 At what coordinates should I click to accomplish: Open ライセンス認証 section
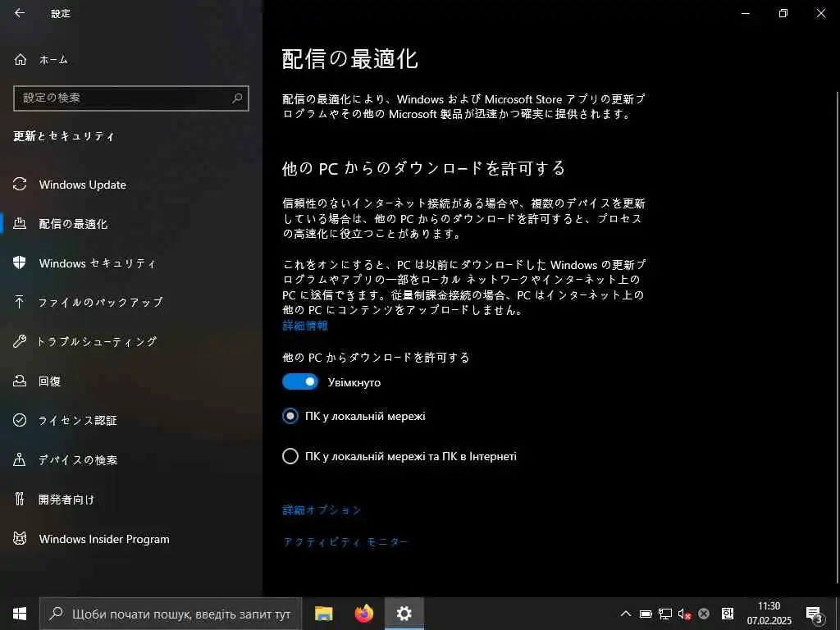pyautogui.click(x=131, y=420)
